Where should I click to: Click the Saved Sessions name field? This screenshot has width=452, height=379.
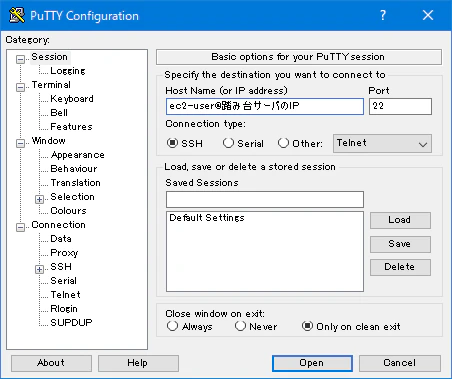(x=265, y=199)
